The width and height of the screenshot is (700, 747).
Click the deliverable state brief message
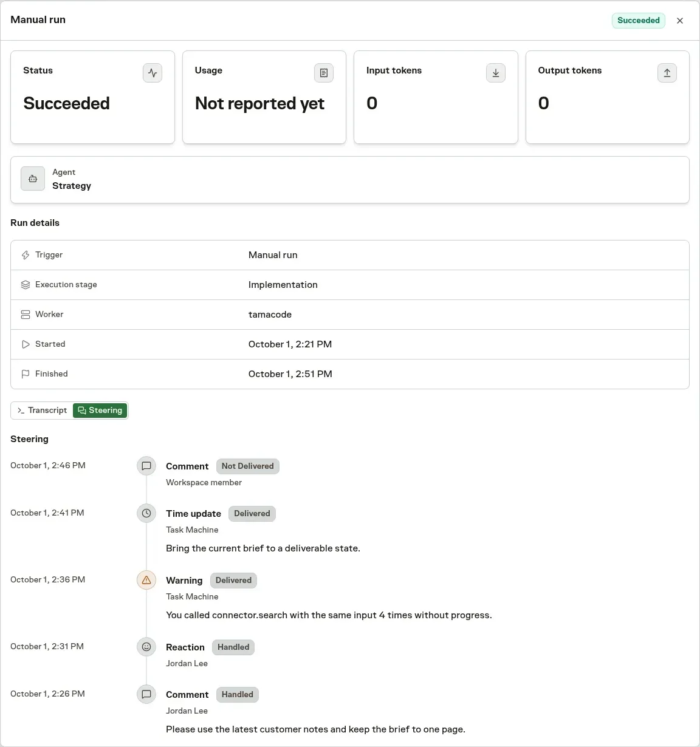(x=263, y=548)
